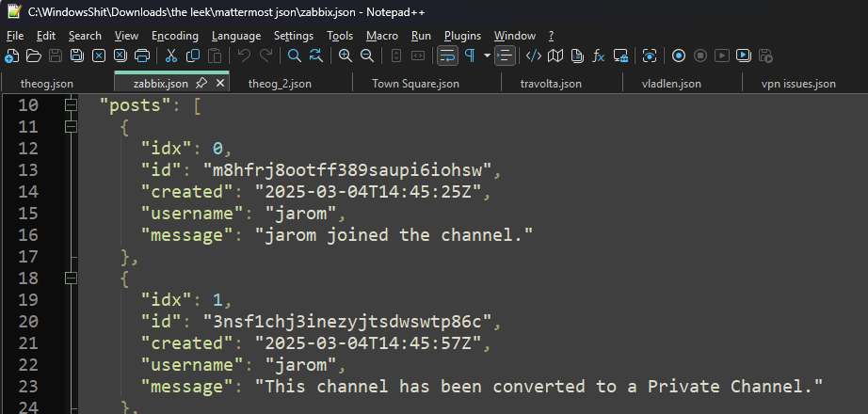The height and width of the screenshot is (414, 868).
Task: Click the Zoom Out toolbar icon
Action: coord(366,56)
